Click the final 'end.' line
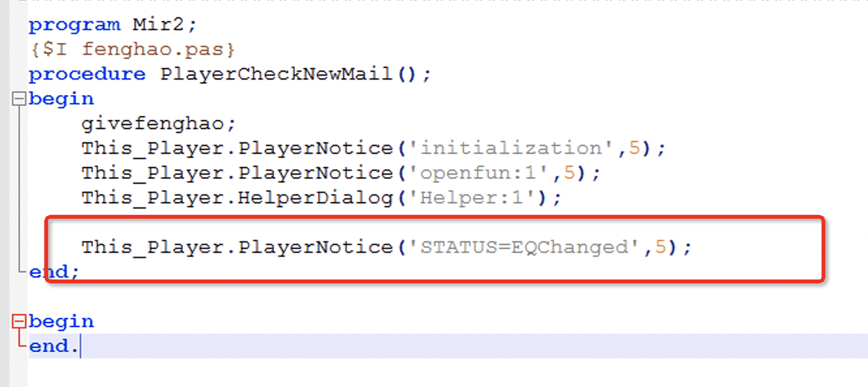Viewport: 868px width, 387px height. 55,347
